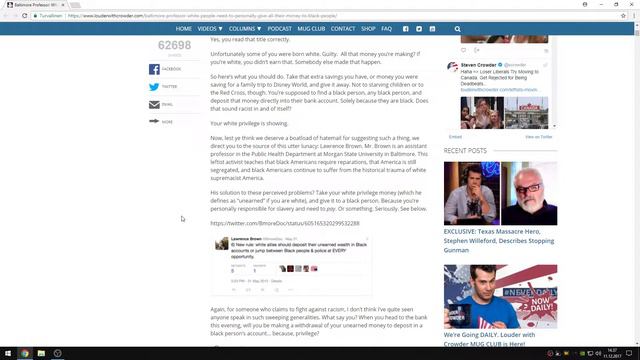The image size is (640, 360).
Task: Click Texas Massacre Hero post thumbnail
Action: pyautogui.click(x=500, y=193)
